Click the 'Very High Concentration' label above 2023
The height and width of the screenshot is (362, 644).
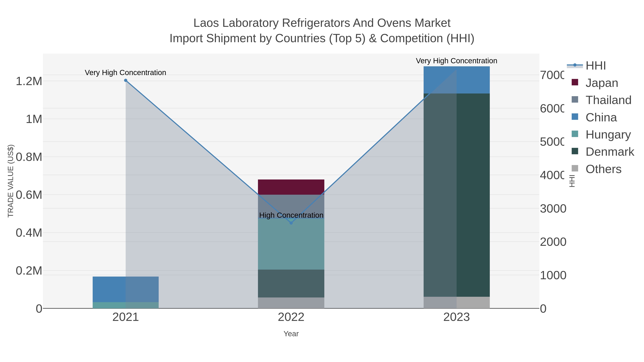pos(457,61)
